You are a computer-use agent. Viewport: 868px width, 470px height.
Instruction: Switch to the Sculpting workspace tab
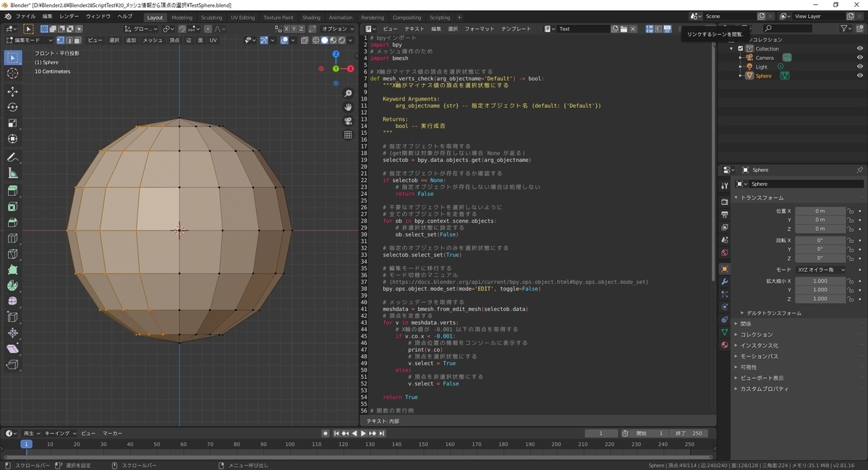click(x=211, y=17)
